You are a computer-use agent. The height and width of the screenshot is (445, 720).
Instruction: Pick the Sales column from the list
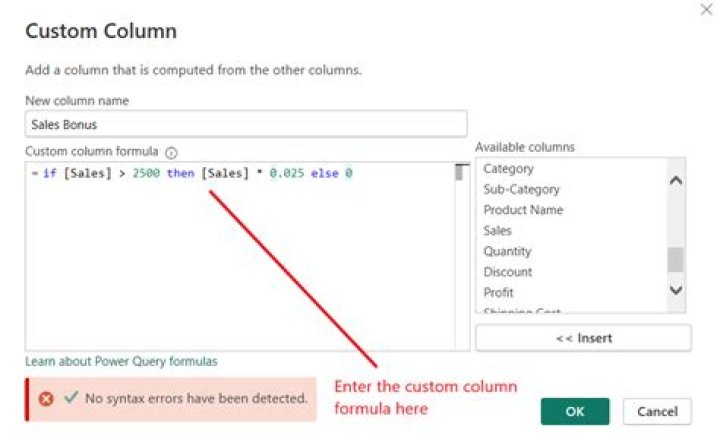[497, 230]
